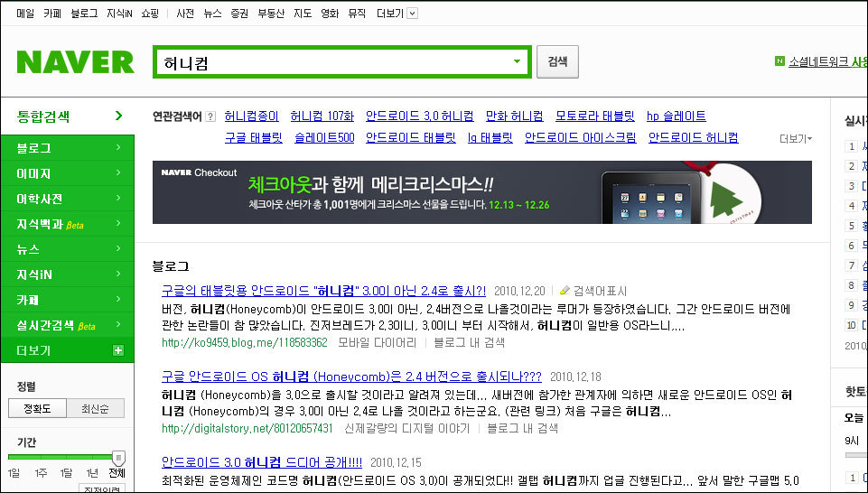Open the 뉴스 top menu link
Viewport: 868px width, 493px height.
[x=212, y=14]
